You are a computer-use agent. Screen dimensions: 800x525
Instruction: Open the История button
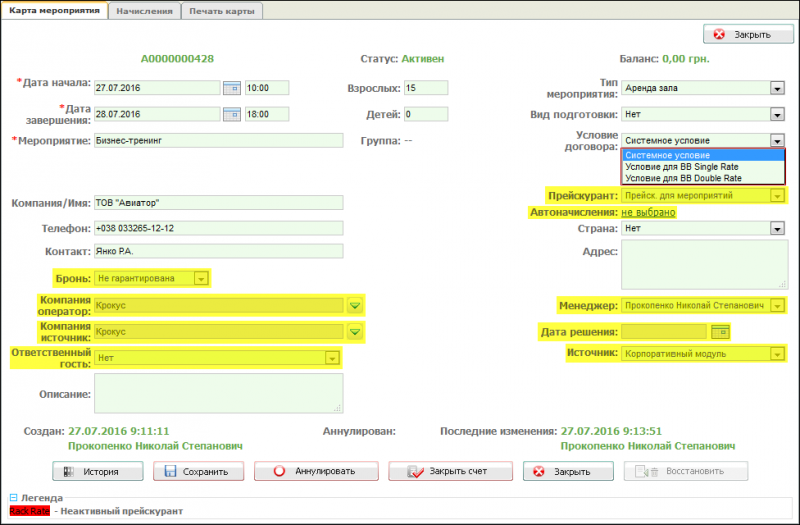pyautogui.click(x=97, y=471)
